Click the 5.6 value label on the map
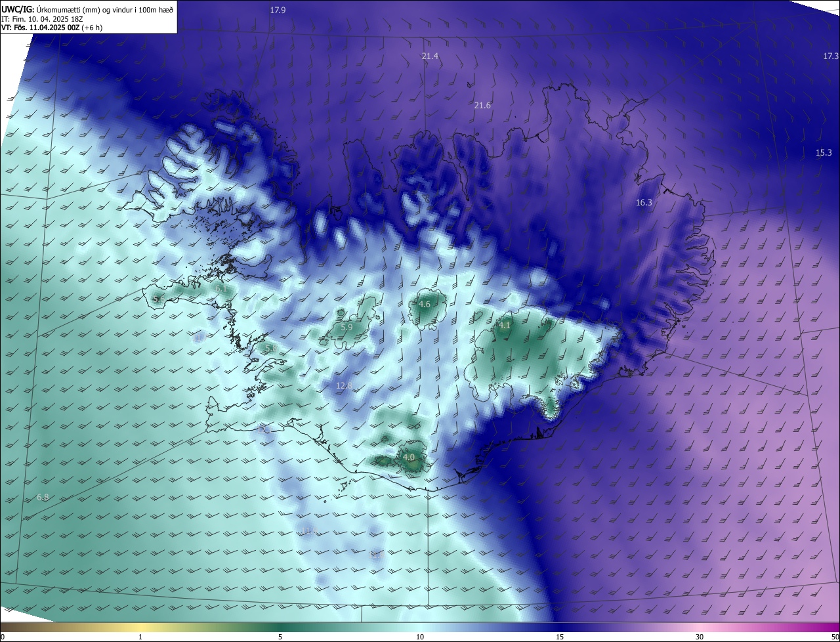 coord(159,299)
